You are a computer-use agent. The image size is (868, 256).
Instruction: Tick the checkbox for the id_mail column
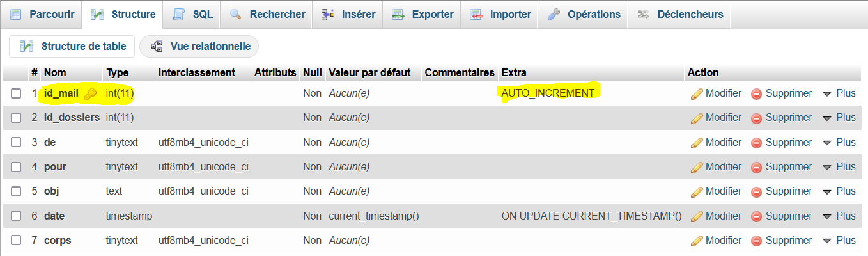click(x=16, y=93)
